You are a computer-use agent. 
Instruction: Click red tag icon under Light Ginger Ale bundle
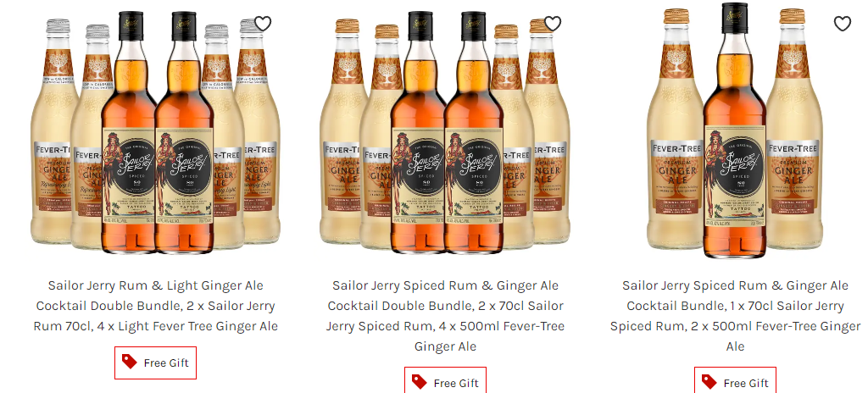click(x=130, y=362)
